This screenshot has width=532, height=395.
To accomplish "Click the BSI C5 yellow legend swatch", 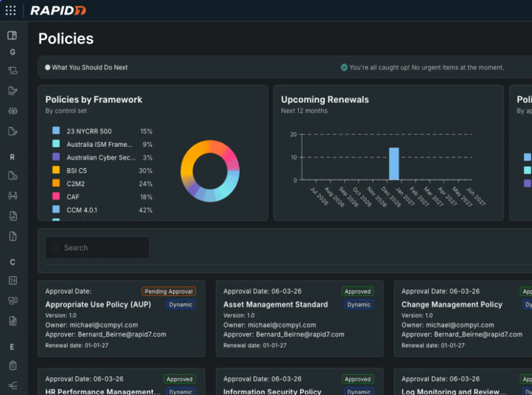I will pos(56,170).
